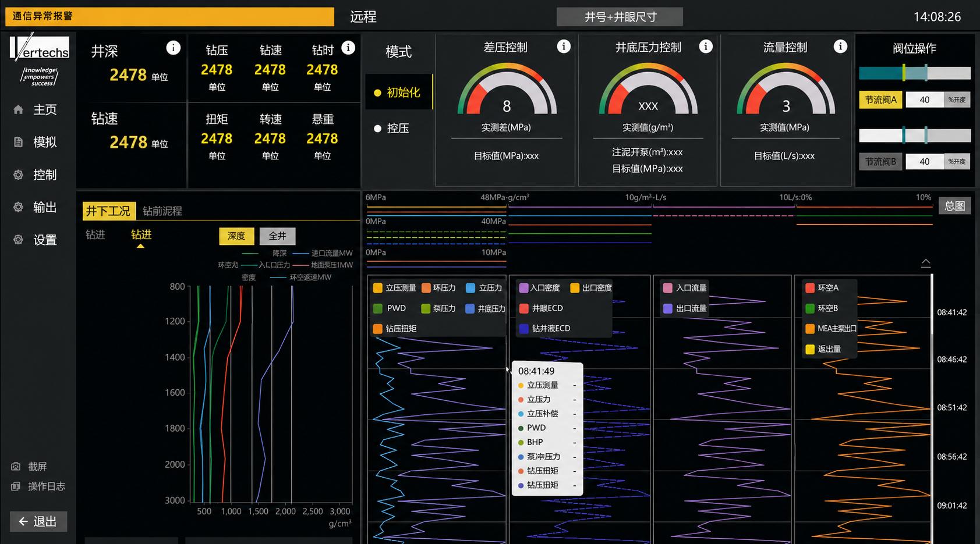Switch to the 钻前泥程 tab
Image resolution: width=980 pixels, height=544 pixels.
point(162,211)
